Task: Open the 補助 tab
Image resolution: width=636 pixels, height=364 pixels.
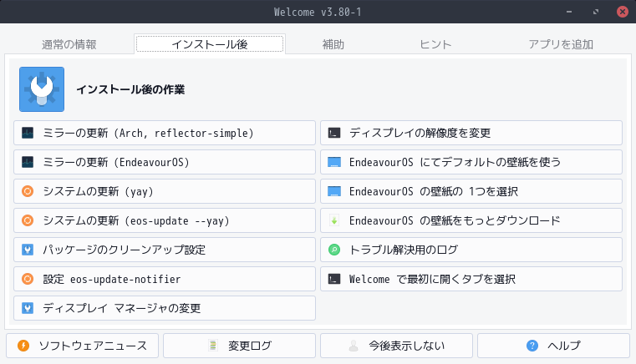Action: point(333,44)
